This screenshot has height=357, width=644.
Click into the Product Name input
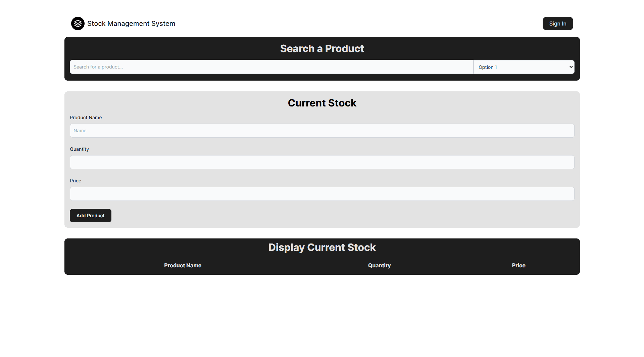322,131
